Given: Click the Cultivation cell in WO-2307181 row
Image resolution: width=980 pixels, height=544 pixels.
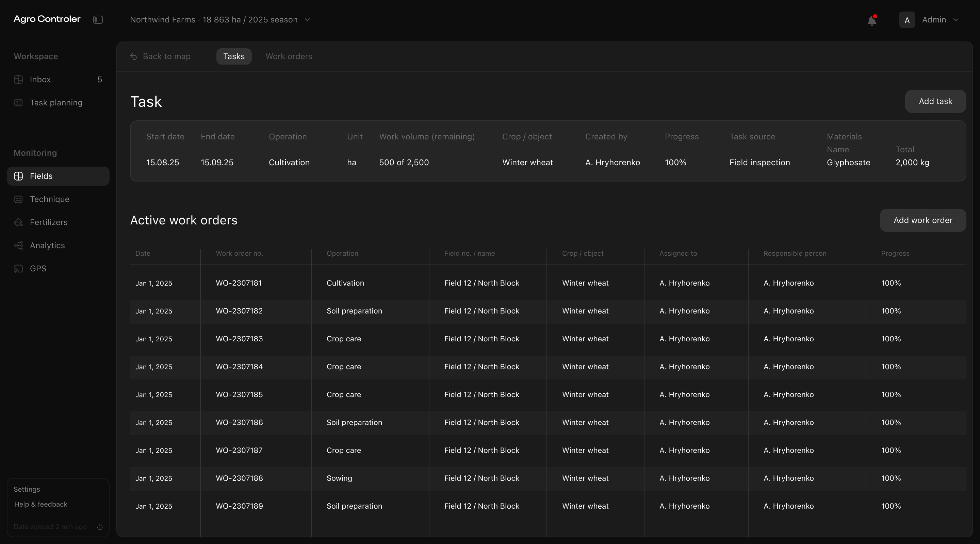Looking at the screenshot, I should (x=345, y=283).
